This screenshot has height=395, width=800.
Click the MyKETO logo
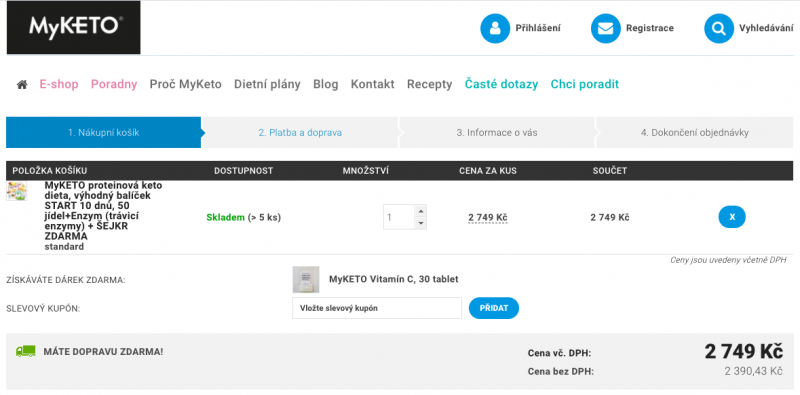73,28
